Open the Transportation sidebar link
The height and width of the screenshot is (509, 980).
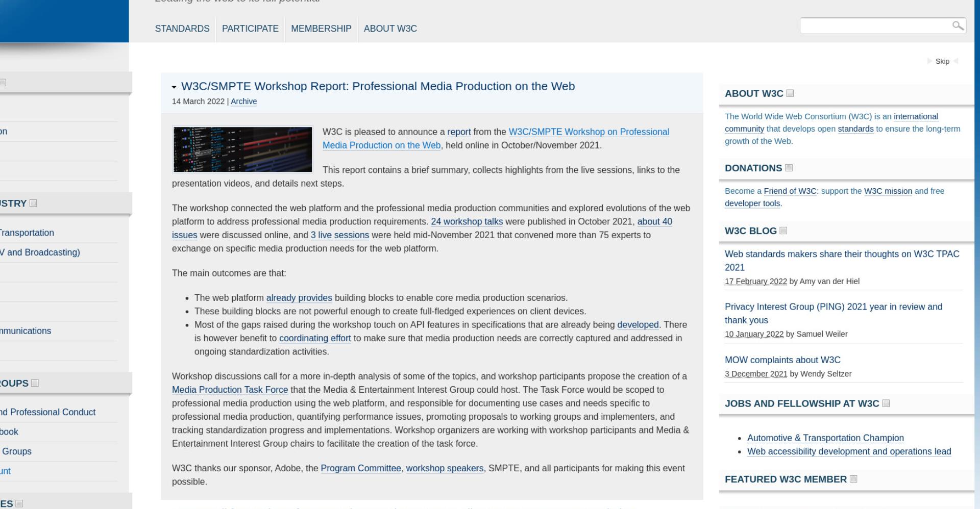coord(27,233)
